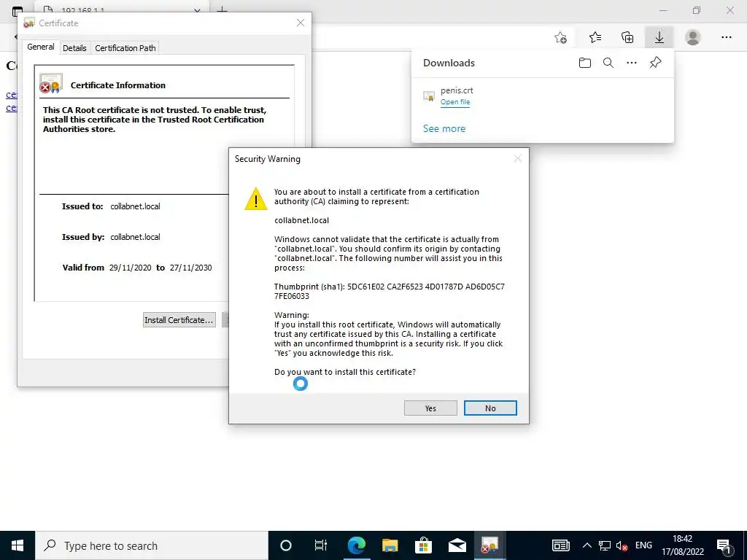
Task: Click the penis.crt file icon
Action: click(429, 97)
